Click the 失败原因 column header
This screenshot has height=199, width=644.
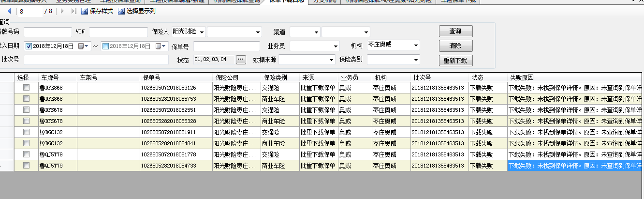tap(574, 77)
